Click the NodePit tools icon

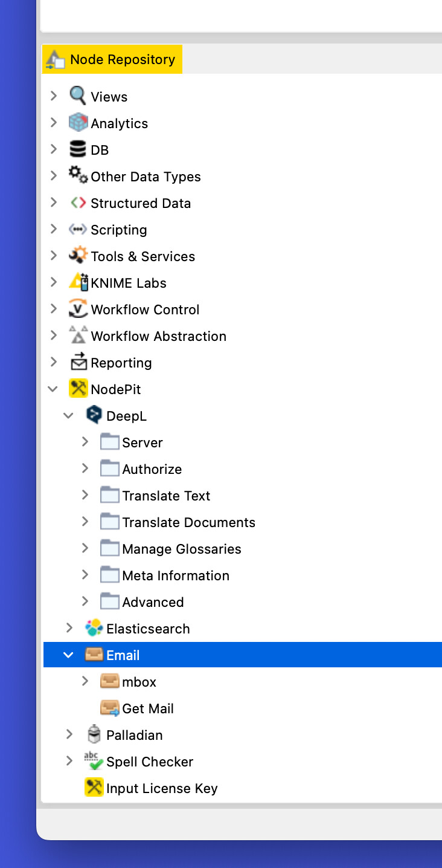[78, 388]
